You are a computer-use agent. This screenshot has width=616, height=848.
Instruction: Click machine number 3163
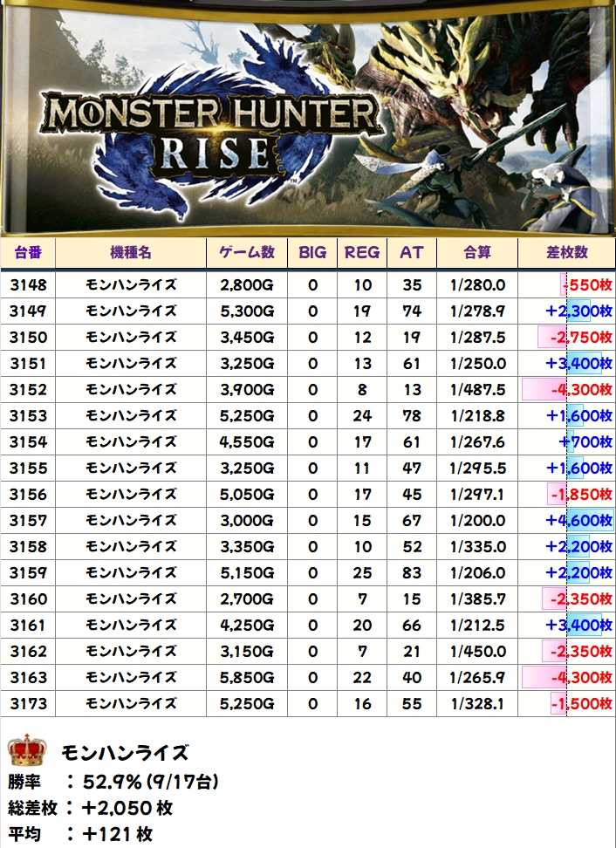[28, 677]
